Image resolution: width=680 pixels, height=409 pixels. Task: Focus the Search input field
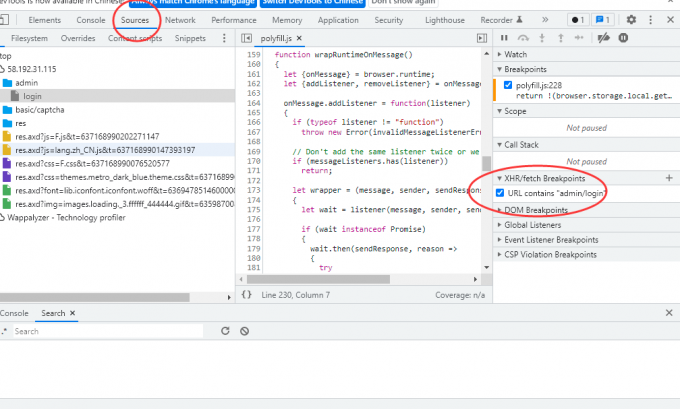point(108,331)
